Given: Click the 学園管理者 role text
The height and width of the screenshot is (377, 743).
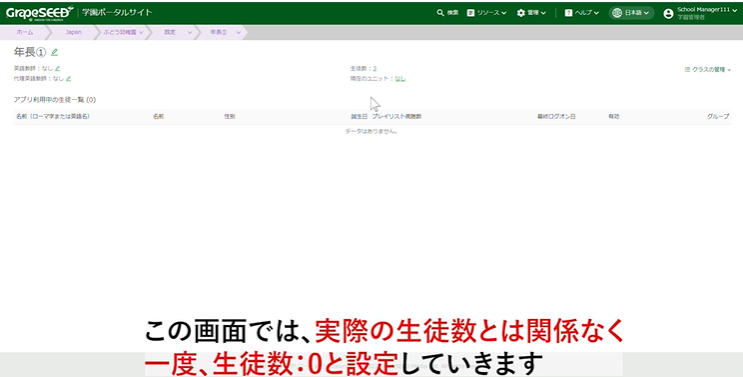Looking at the screenshot, I should pyautogui.click(x=691, y=18).
